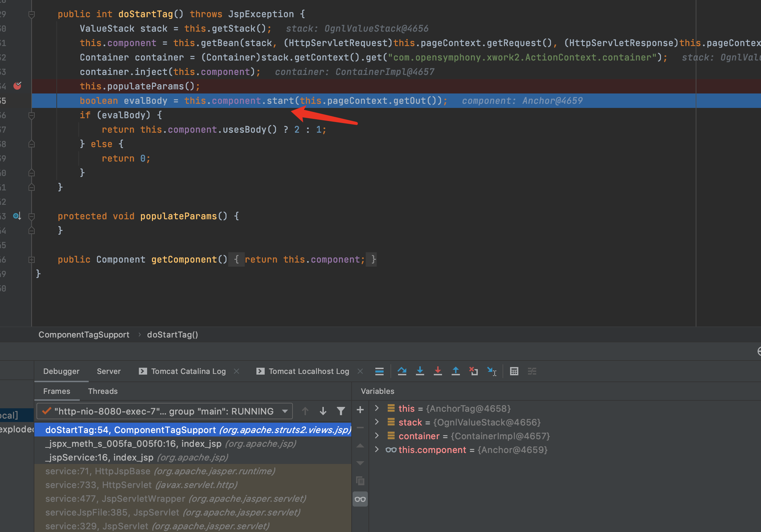Collapse the if (evalBody) block fold
Viewport: 761px width, 532px height.
(31, 115)
